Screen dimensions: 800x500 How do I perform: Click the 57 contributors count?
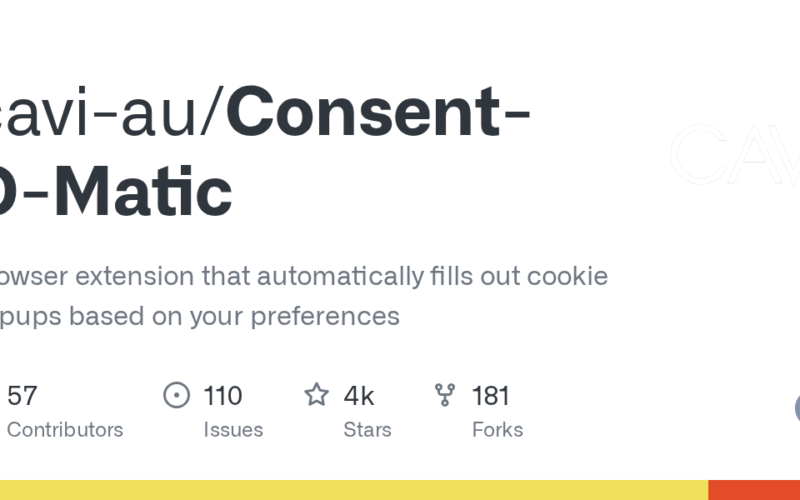[x=22, y=396]
